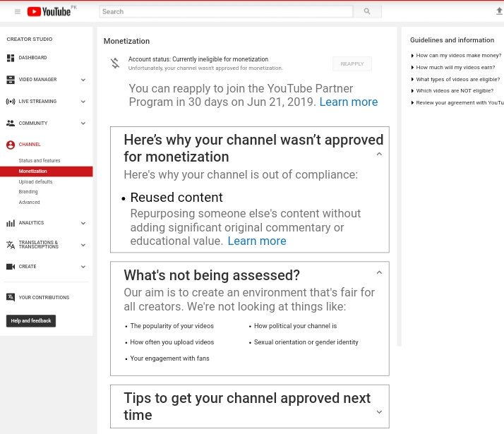Expand Translations & Transcriptions chevron
Screen dimensions: 504x434
83,245
